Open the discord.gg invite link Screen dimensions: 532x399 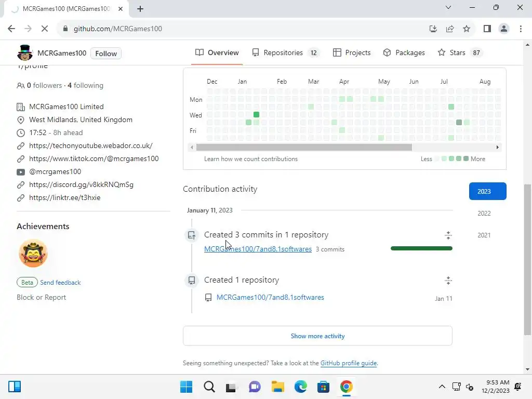pos(81,184)
